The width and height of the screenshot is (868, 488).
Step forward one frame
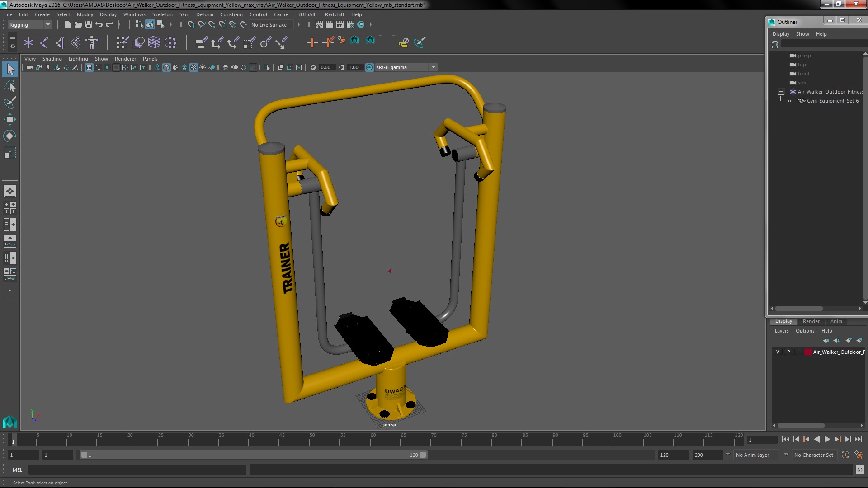tap(848, 439)
